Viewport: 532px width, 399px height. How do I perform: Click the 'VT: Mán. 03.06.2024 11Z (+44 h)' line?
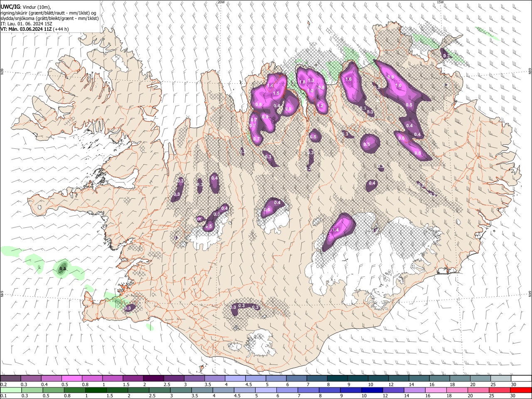[34, 29]
